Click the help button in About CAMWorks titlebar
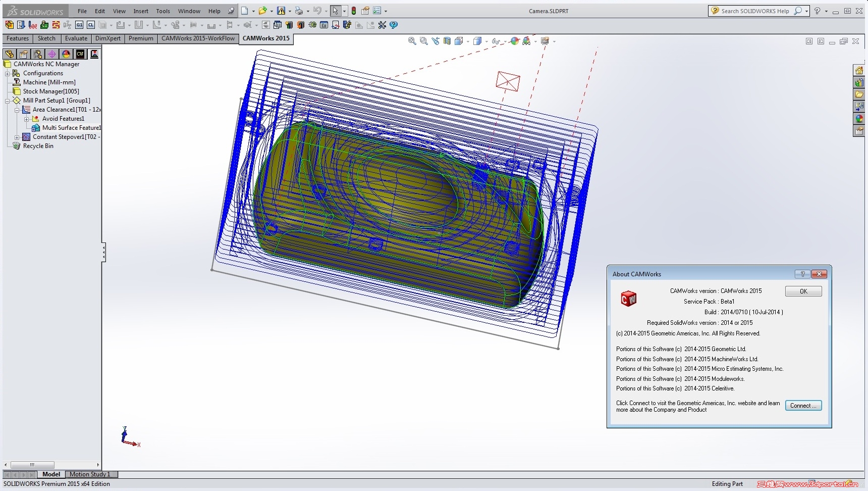The width and height of the screenshot is (868, 491). click(802, 274)
